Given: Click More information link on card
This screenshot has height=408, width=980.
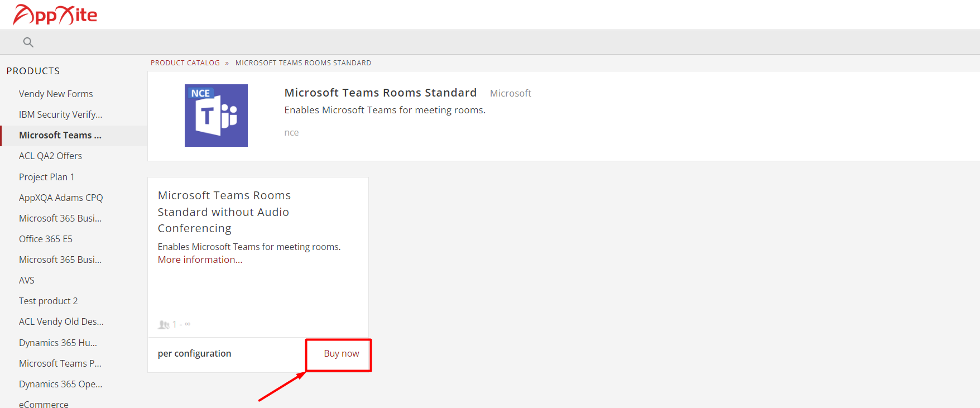Looking at the screenshot, I should (x=200, y=260).
